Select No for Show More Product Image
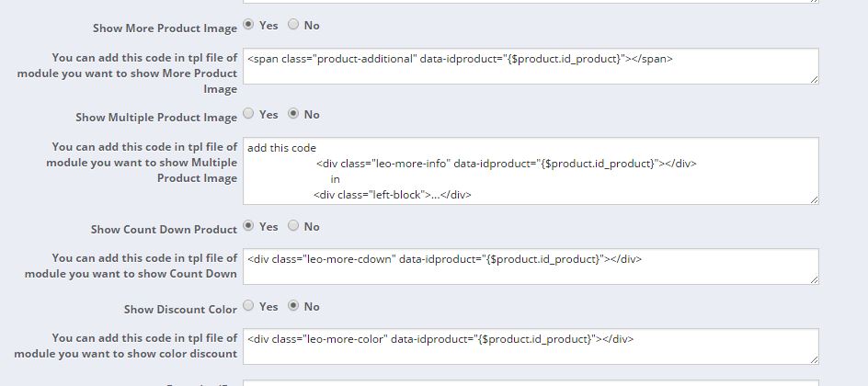 tap(293, 25)
